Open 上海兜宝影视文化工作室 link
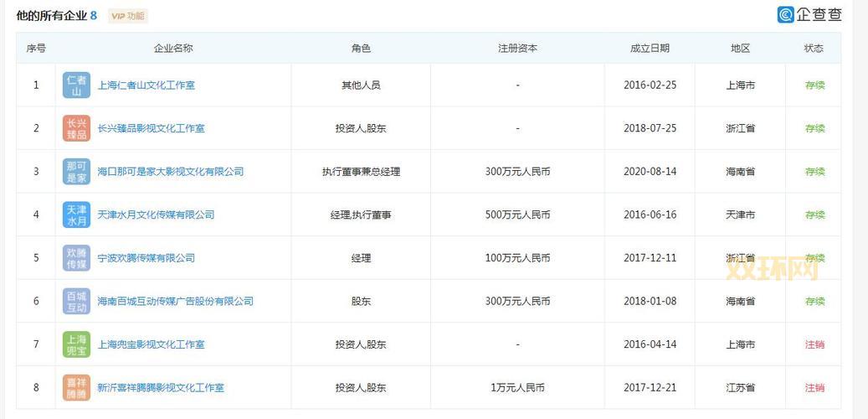The height and width of the screenshot is (419, 868). [x=152, y=344]
